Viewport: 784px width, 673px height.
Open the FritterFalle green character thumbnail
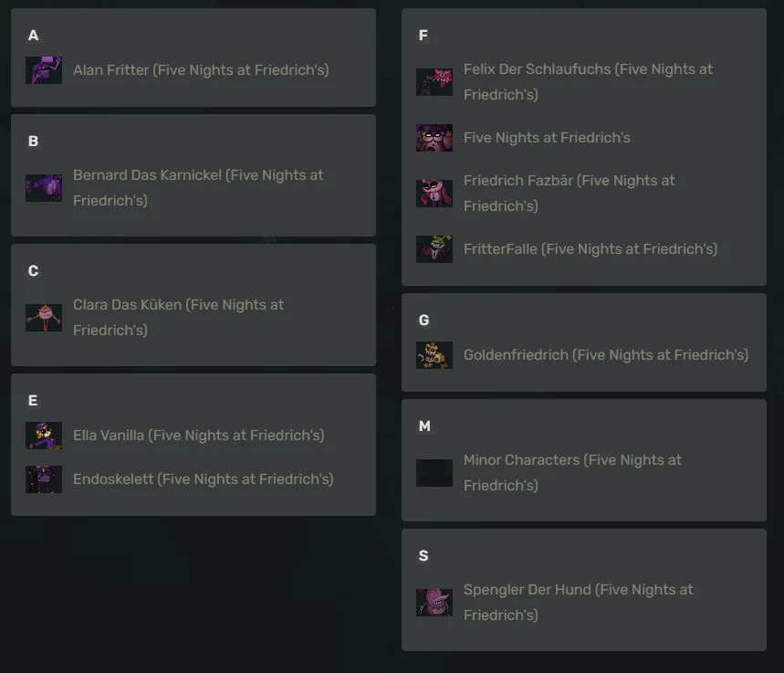pos(434,249)
